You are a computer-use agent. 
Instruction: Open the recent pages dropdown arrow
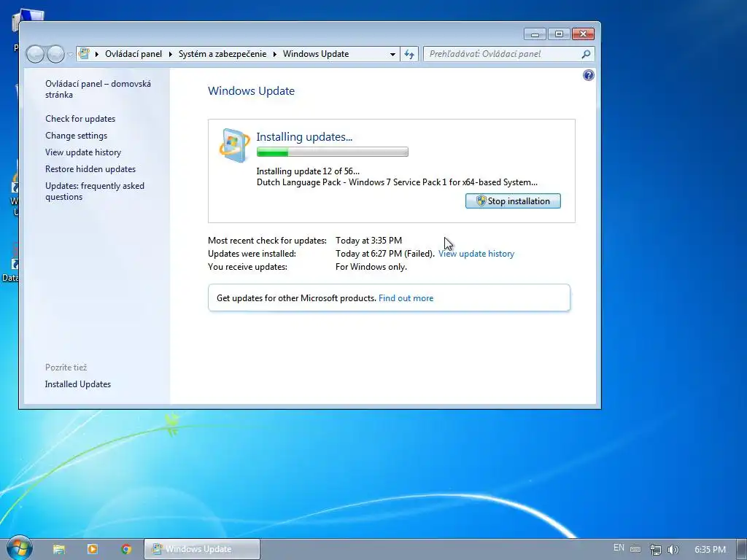click(70, 54)
